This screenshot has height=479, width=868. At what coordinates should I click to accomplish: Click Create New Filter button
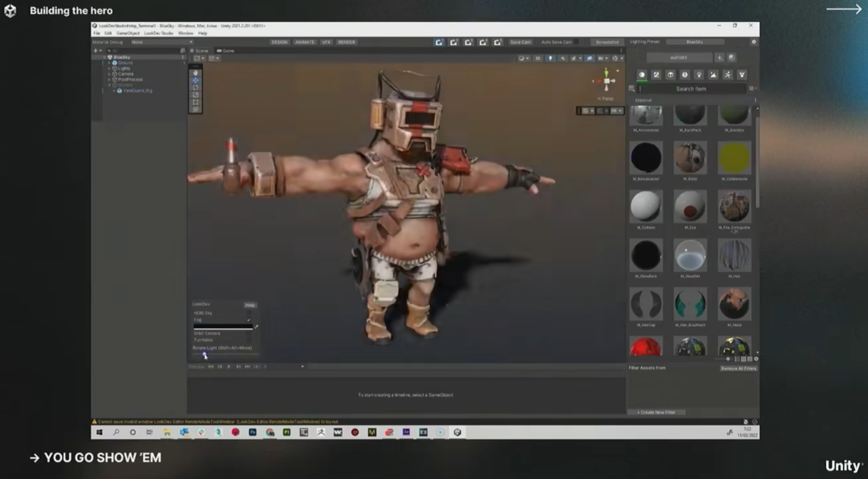(x=656, y=412)
